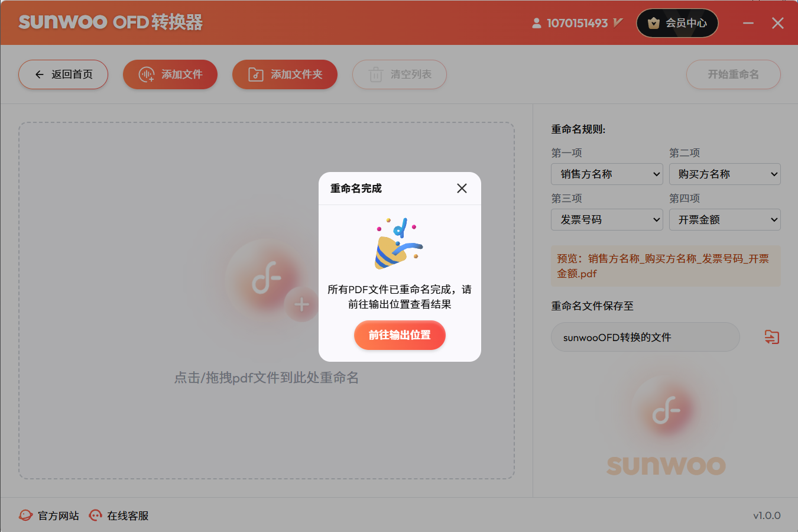
Task: Open the 会员中心 member center
Action: [677, 23]
